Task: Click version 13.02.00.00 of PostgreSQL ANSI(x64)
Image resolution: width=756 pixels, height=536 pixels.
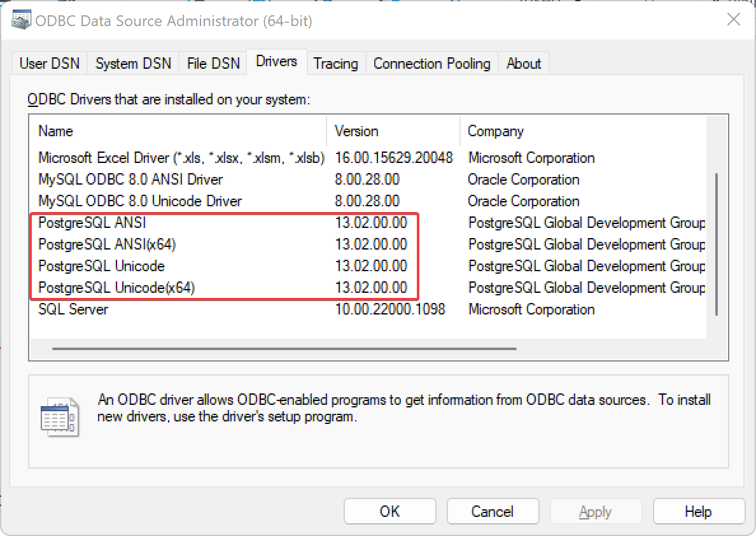Action: click(x=371, y=244)
